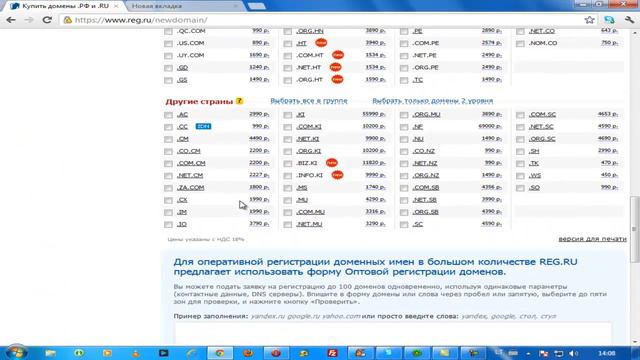
Task: Check the .COM.SC checkbox
Action: pos(520,115)
